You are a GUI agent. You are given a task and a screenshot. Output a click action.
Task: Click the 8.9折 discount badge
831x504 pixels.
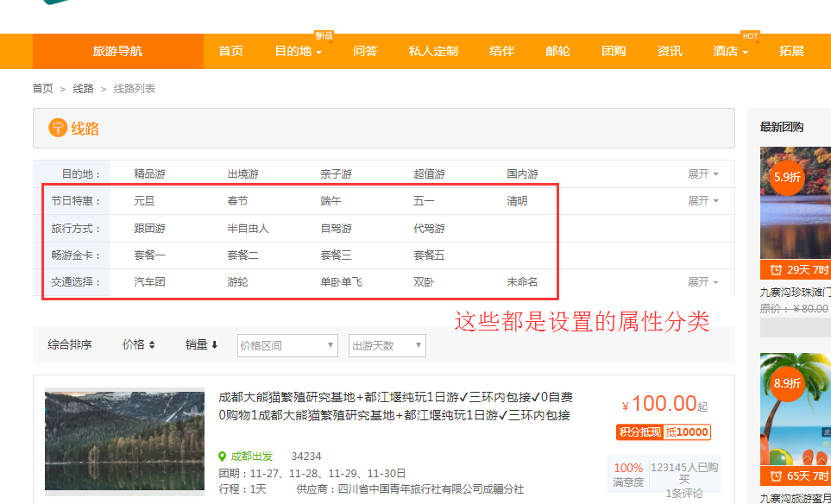(x=787, y=383)
